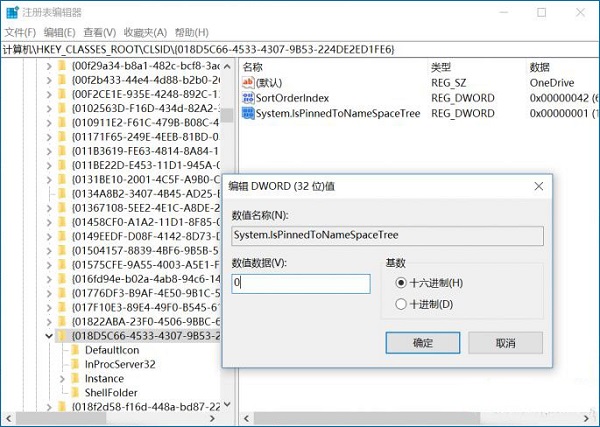Viewport: 600px width, 427px height.
Task: Expand the Instance subkey
Action: (62, 379)
